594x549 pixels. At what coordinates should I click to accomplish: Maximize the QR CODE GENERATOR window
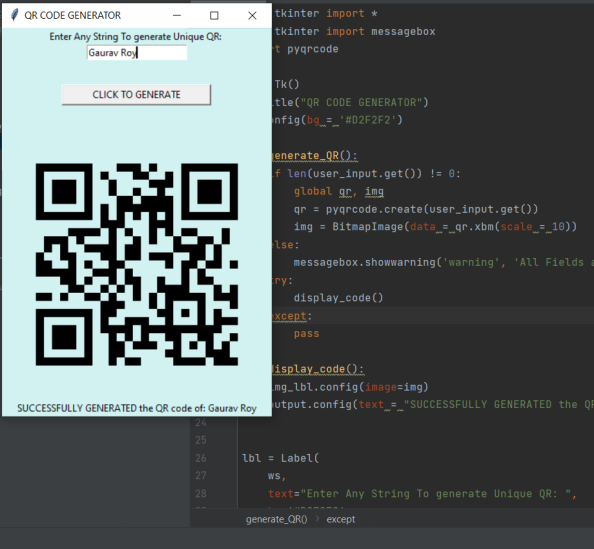point(214,16)
